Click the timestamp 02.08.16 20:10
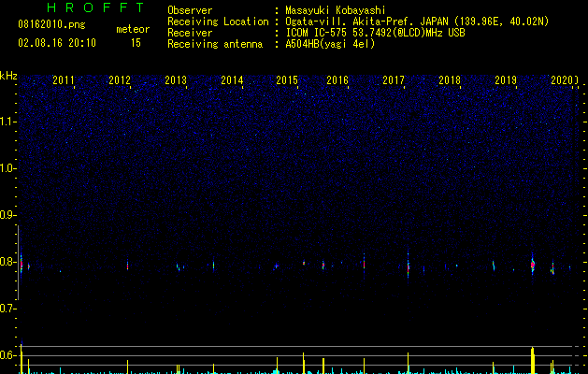The image size is (588, 374). 57,43
